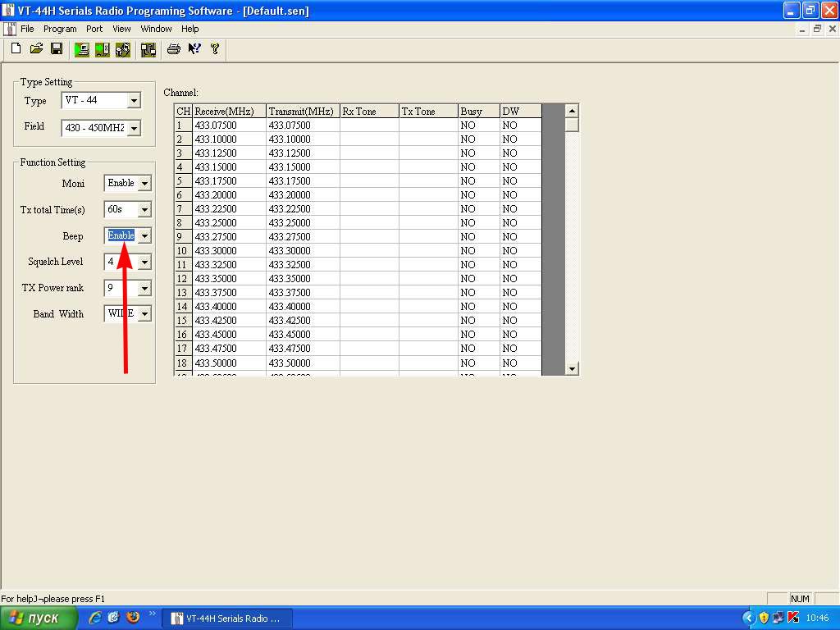The width and height of the screenshot is (840, 630).
Task: Click the Rx Tone column header
Action: tap(370, 112)
